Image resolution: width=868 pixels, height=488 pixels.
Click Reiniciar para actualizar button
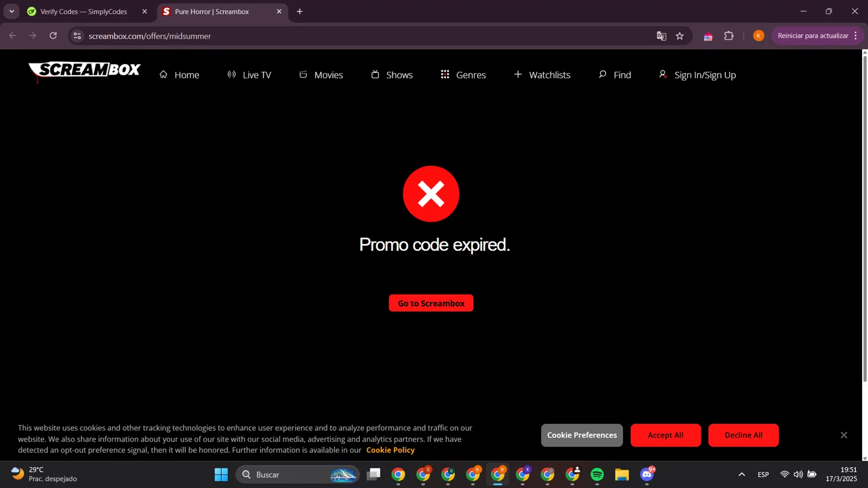coord(813,36)
